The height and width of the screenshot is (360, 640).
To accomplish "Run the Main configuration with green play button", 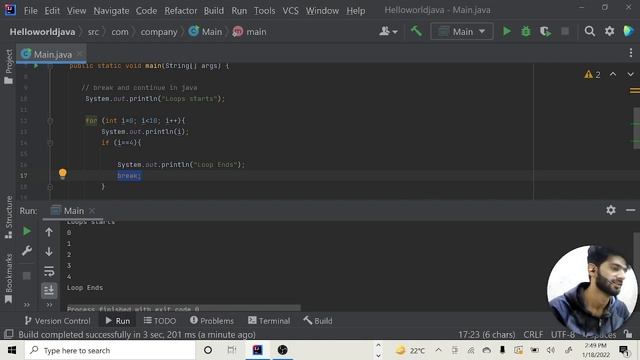I will tap(507, 31).
